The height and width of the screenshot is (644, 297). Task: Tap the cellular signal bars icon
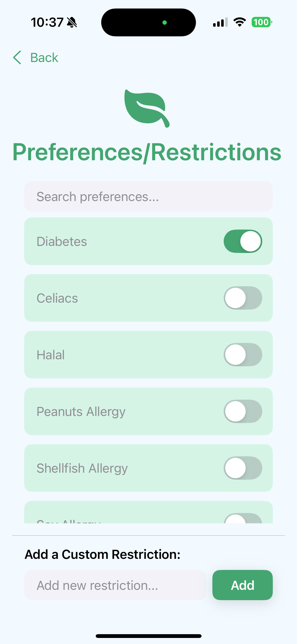coord(220,22)
